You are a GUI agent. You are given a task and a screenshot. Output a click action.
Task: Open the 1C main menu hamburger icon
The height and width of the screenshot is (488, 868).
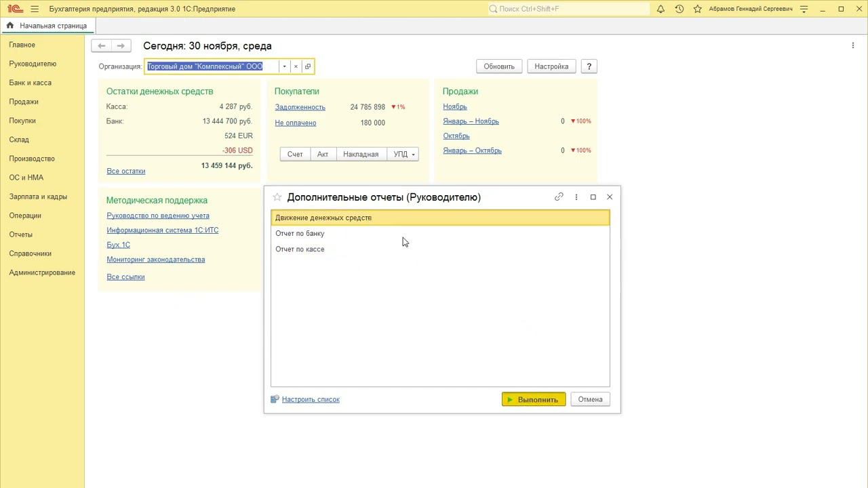point(35,9)
